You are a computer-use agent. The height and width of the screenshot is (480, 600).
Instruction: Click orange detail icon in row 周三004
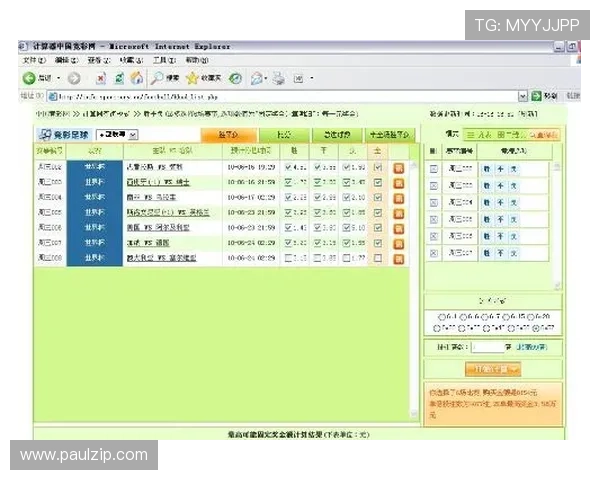pyautogui.click(x=399, y=198)
